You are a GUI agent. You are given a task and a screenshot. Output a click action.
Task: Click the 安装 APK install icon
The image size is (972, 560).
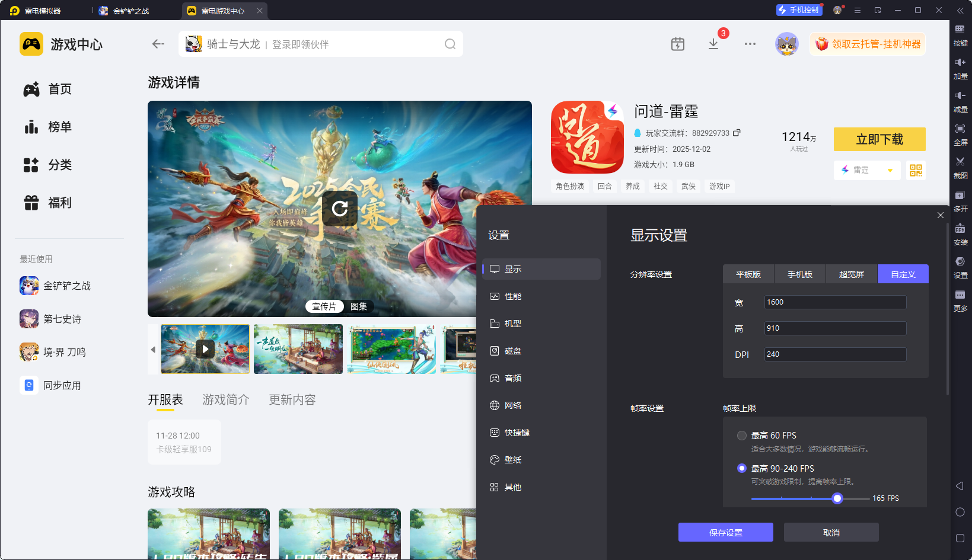[x=960, y=228]
